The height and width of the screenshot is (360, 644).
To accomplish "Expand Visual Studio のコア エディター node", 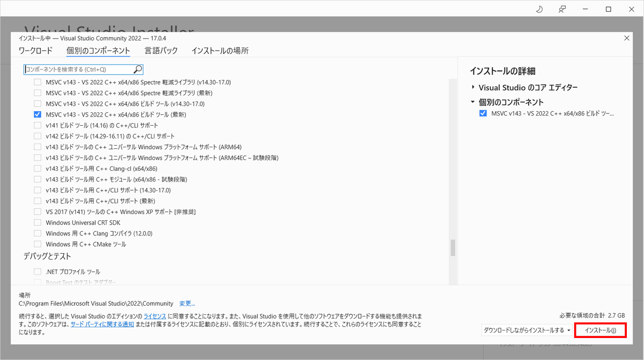I will click(473, 87).
